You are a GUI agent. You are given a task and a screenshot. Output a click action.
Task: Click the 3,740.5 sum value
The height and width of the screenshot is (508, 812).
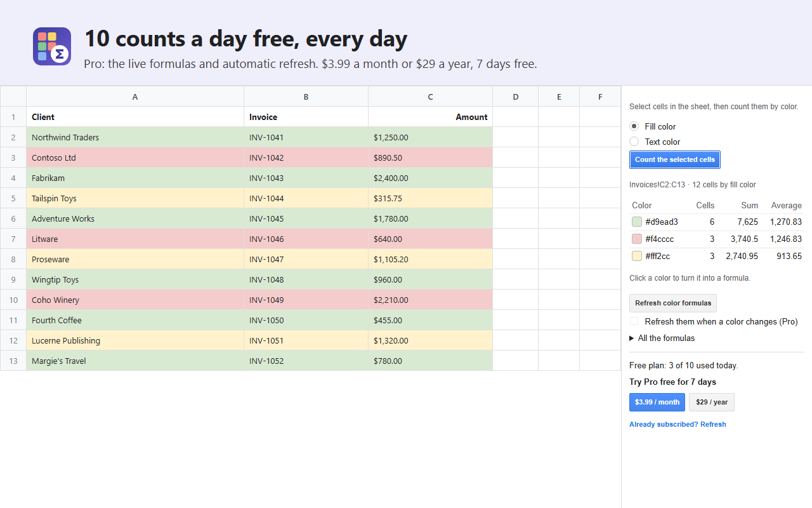coord(744,239)
